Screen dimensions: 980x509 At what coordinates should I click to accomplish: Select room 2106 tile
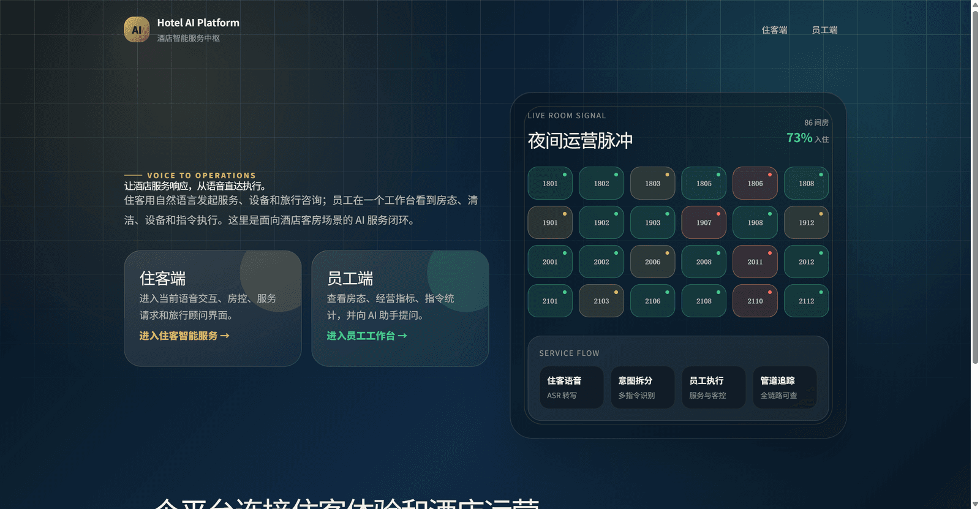[653, 301]
